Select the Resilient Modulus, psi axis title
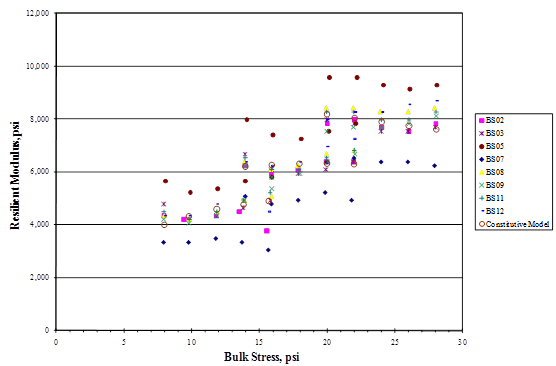This screenshot has width=556, height=366. click(x=15, y=176)
